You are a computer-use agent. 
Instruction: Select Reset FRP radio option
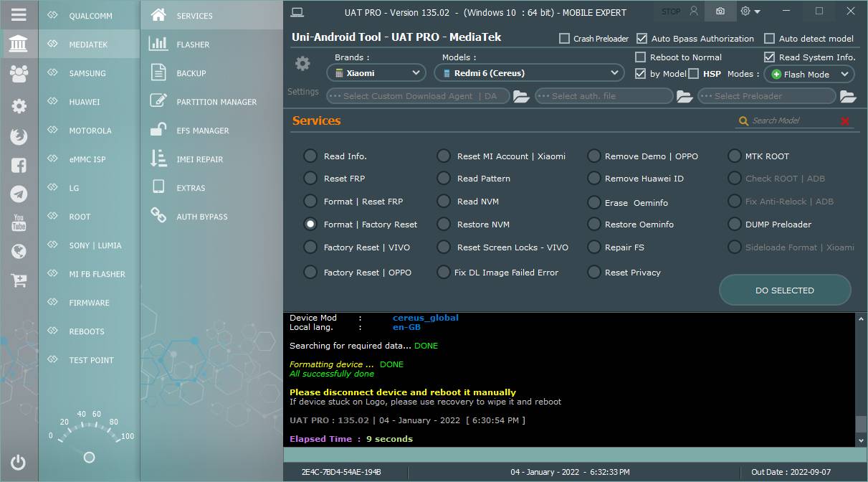tap(310, 179)
